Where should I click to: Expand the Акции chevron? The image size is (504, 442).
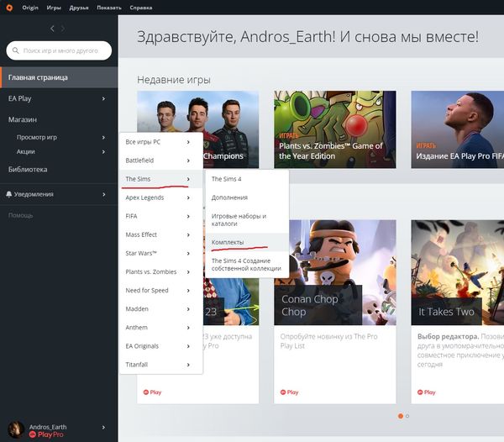tap(103, 152)
